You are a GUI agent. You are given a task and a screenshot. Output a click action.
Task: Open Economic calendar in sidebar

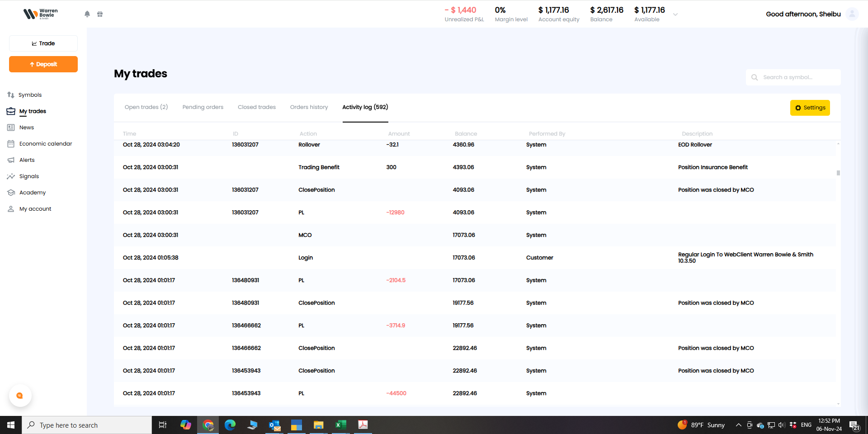[x=45, y=144]
